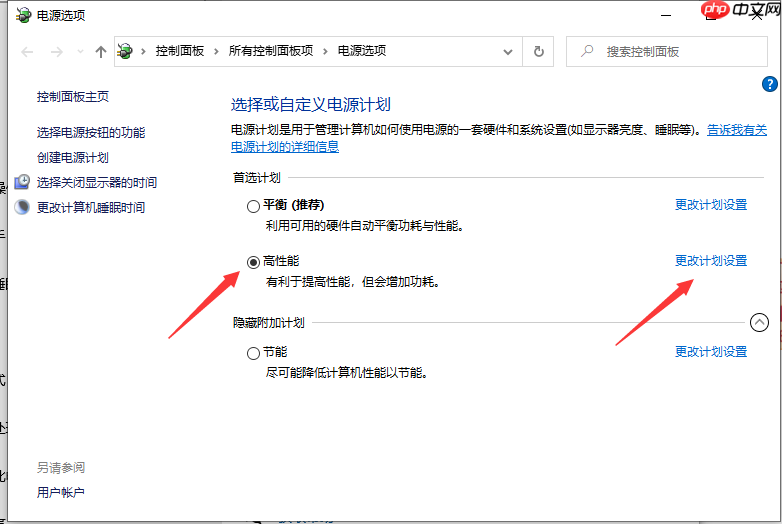Viewport: 782px width, 524px height.
Task: Expand chevron after address bar icon
Action: (x=144, y=51)
